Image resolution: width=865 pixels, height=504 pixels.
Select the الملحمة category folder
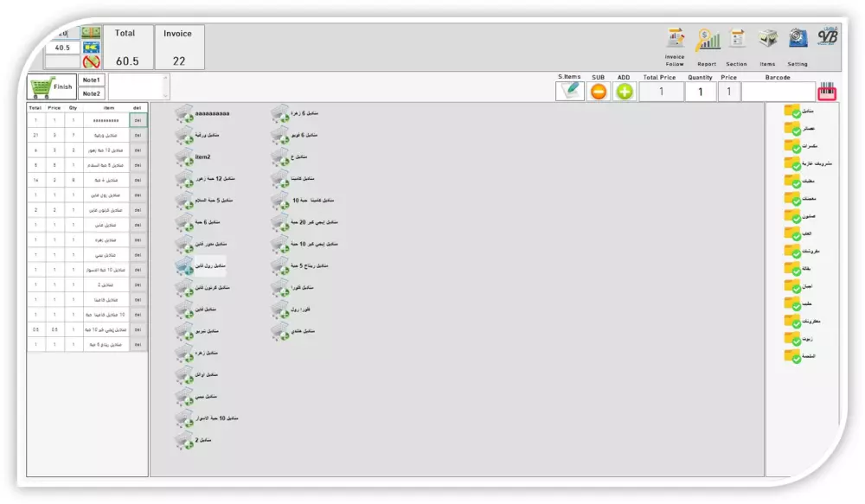(800, 356)
